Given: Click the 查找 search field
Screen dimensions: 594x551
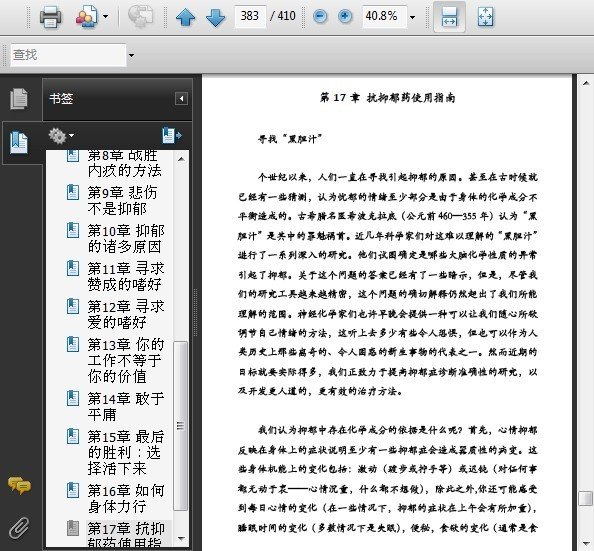Looking at the screenshot, I should tap(68, 55).
